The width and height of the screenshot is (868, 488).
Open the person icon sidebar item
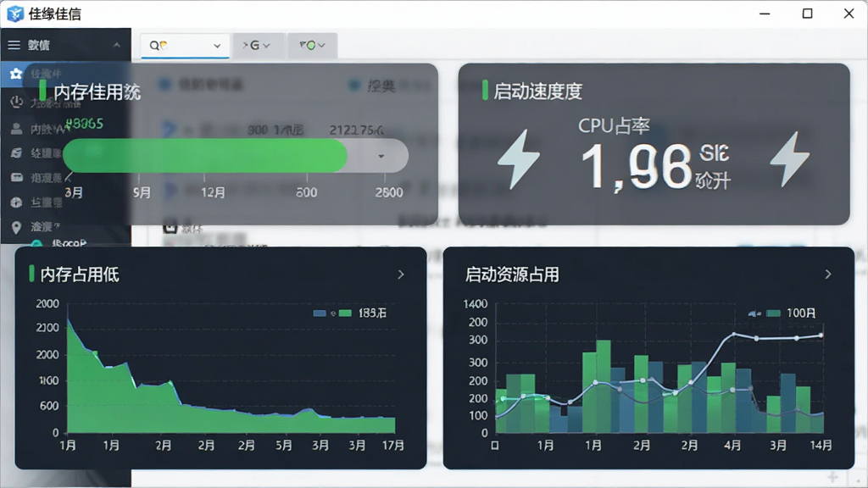[17, 129]
